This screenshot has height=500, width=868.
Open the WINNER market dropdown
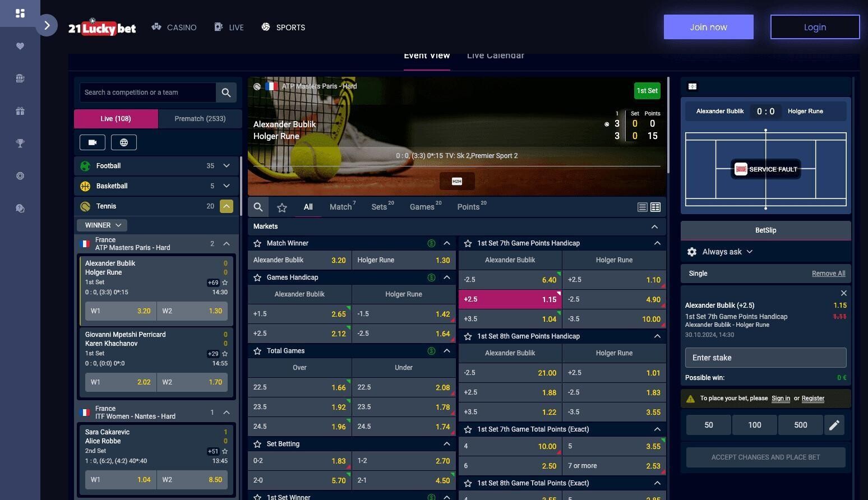coord(102,225)
